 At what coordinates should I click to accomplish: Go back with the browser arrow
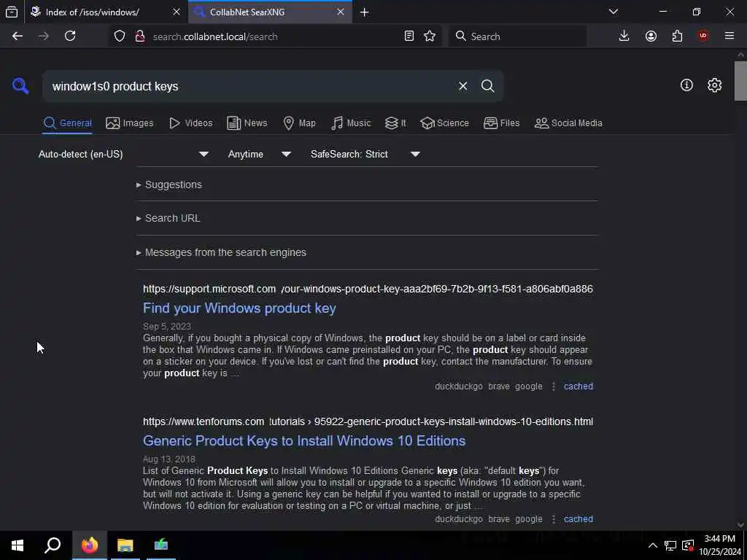pyautogui.click(x=18, y=36)
